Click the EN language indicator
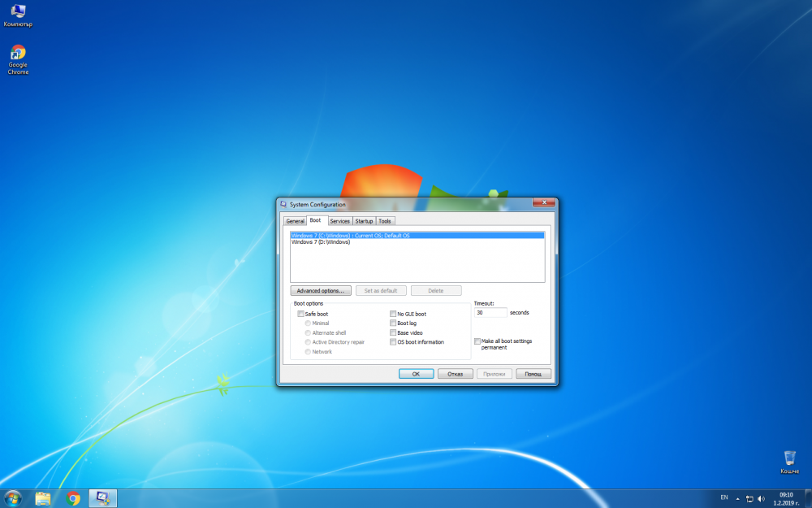Image resolution: width=812 pixels, height=508 pixels. pos(724,497)
